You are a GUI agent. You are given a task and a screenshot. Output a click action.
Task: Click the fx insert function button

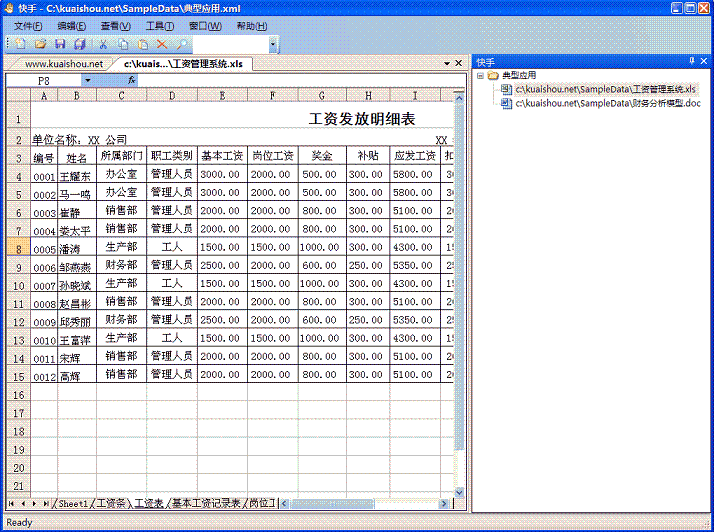131,79
